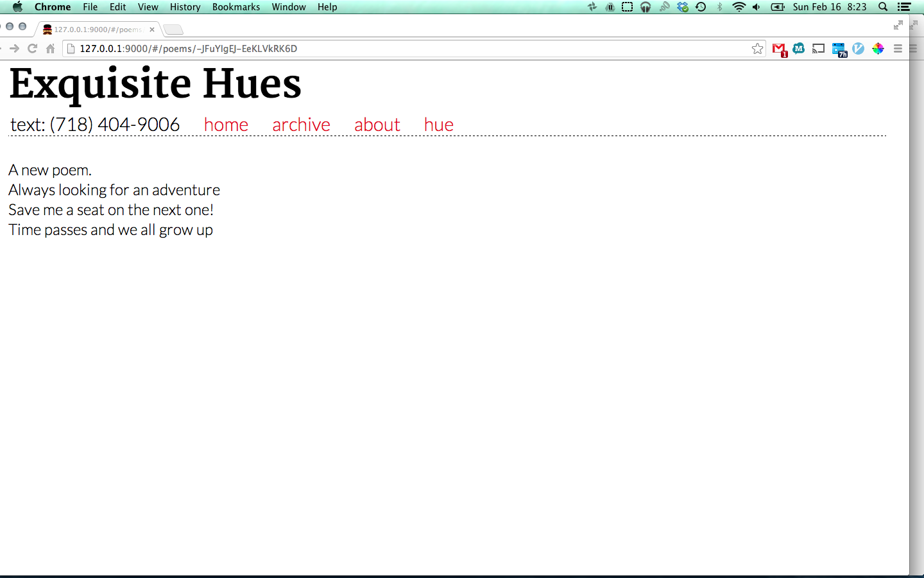Viewport: 924px width, 578px height.
Task: Open the about link
Action: coord(377,125)
